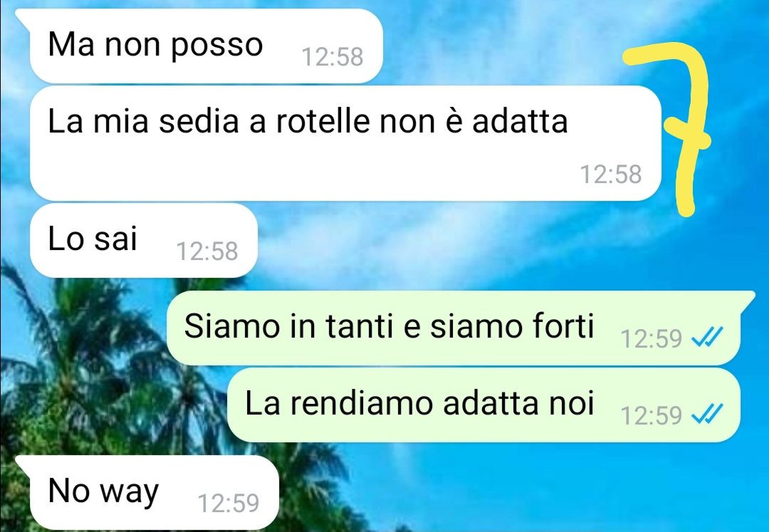Click 12:58 timestamp beside "Lo sai"
The width and height of the screenshot is (769, 532).
point(207,251)
